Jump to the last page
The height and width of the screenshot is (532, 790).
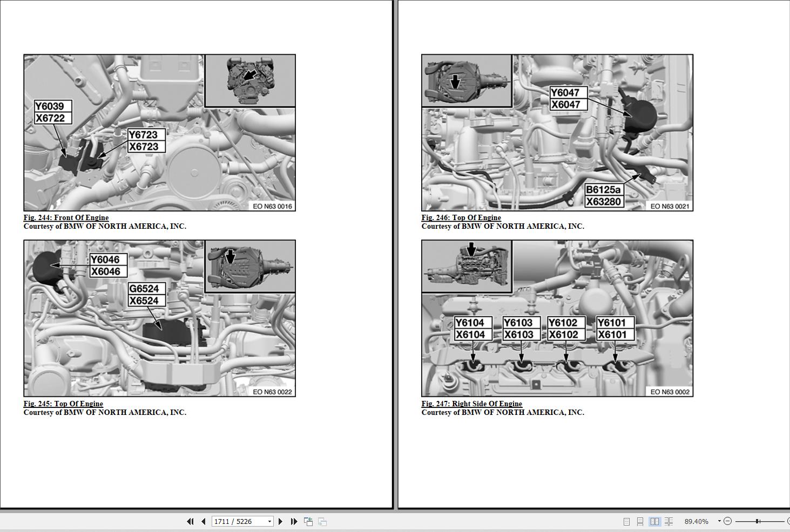coord(294,521)
